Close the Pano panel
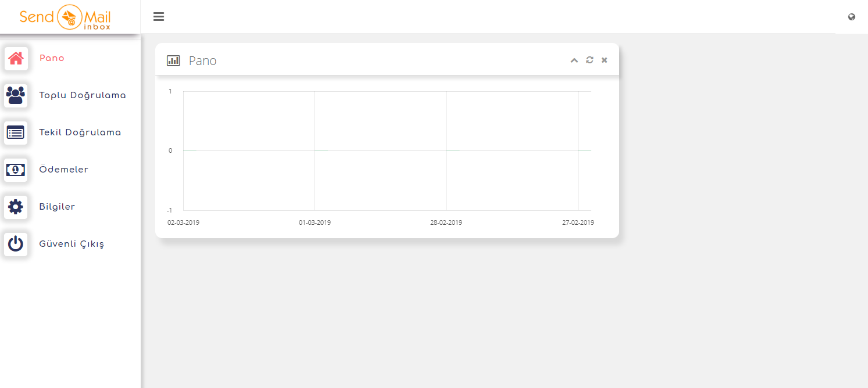This screenshot has height=388, width=868. click(605, 60)
